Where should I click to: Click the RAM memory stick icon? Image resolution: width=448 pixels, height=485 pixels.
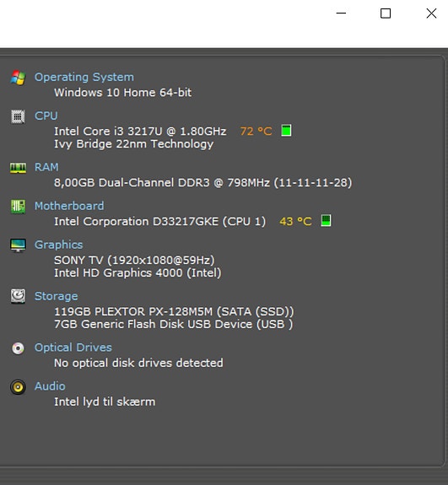(x=18, y=168)
